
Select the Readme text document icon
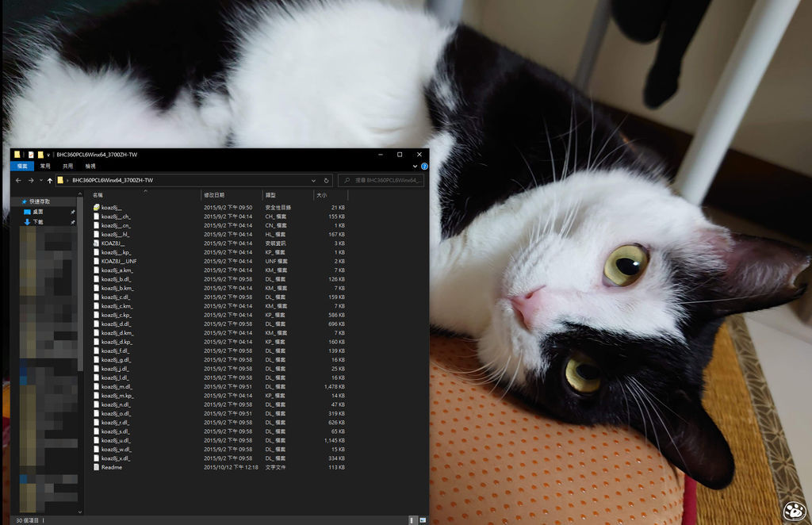pos(96,467)
